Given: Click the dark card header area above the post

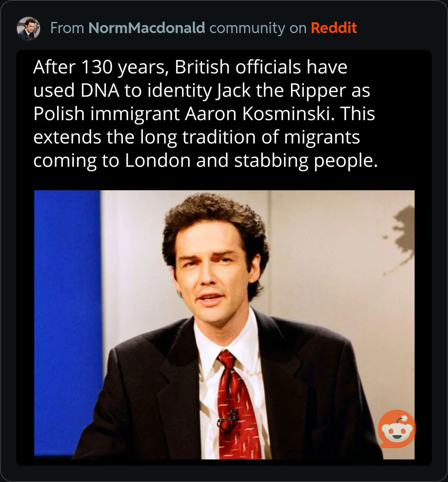Looking at the screenshot, I should (224, 28).
